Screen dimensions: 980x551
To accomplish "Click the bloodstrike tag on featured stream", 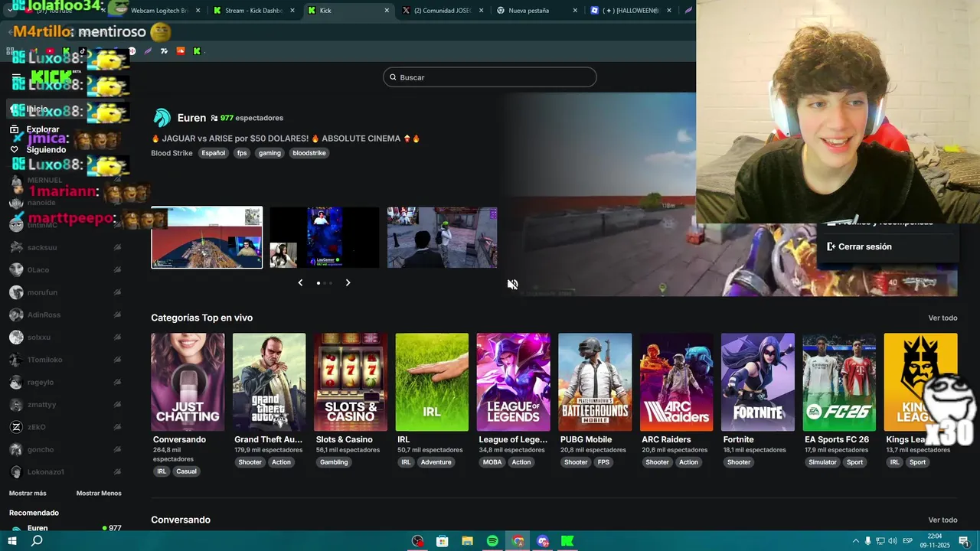I will tap(309, 153).
